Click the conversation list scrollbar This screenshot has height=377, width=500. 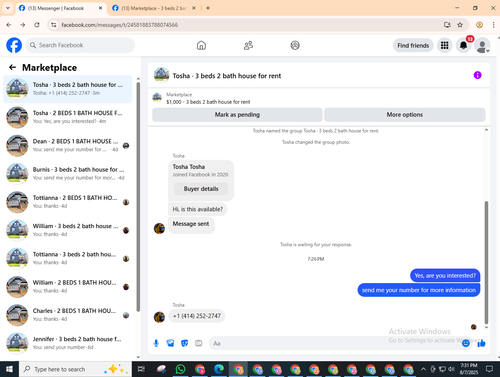138,197
